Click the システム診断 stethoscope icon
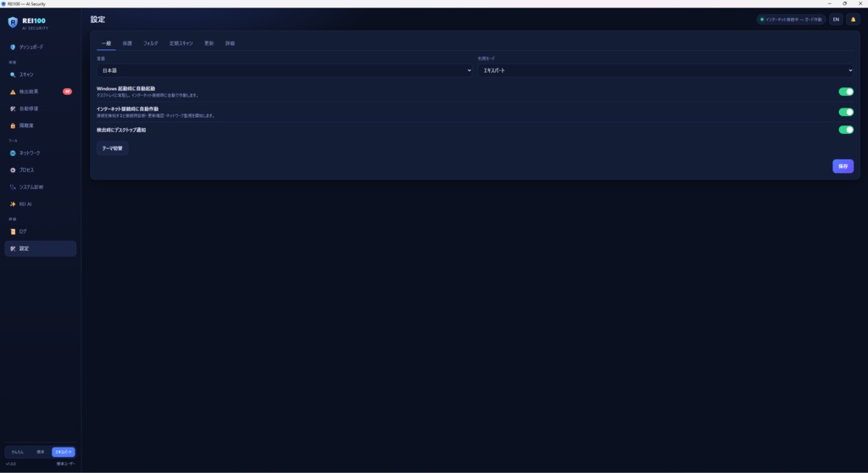The height and width of the screenshot is (473, 868). click(13, 187)
